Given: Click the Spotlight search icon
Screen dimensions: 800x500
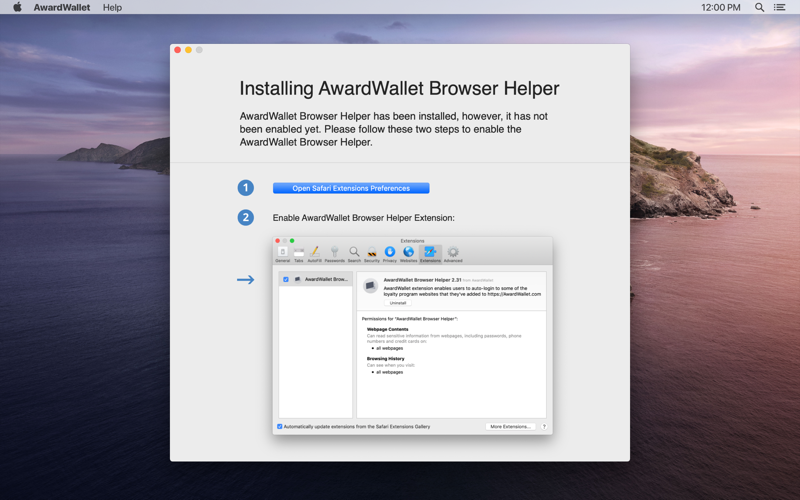Looking at the screenshot, I should [760, 7].
